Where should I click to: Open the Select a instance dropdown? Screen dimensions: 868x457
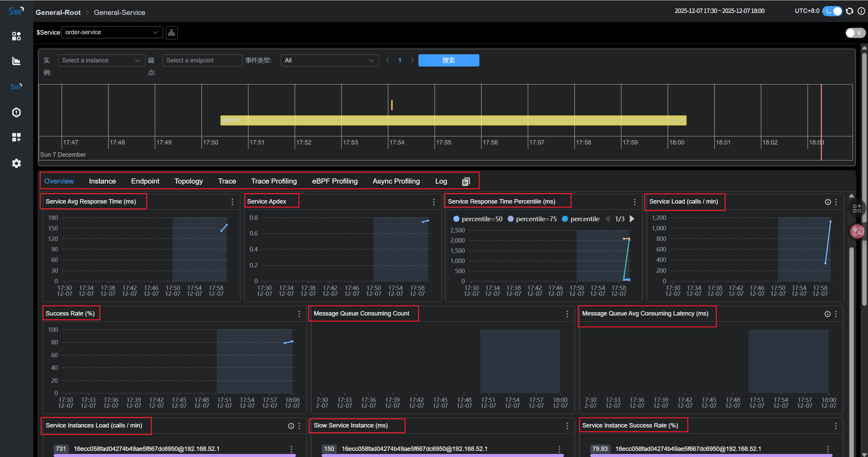pyautogui.click(x=101, y=60)
